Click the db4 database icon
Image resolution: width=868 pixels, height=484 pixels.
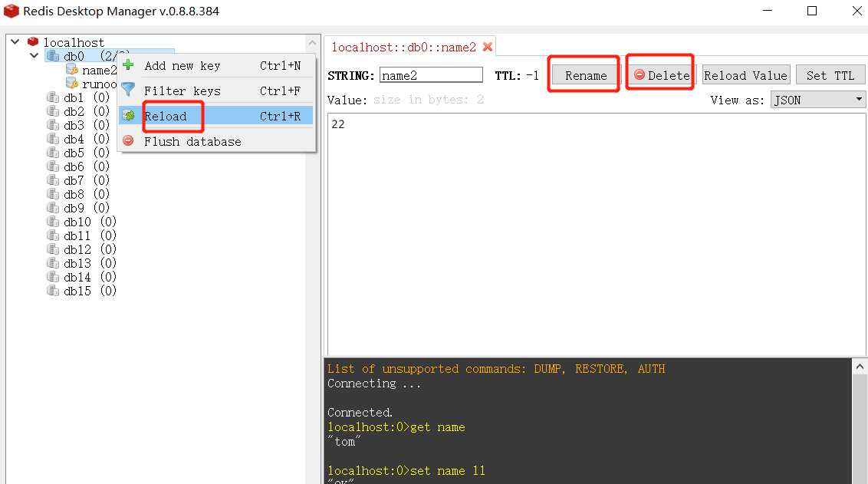click(x=53, y=139)
